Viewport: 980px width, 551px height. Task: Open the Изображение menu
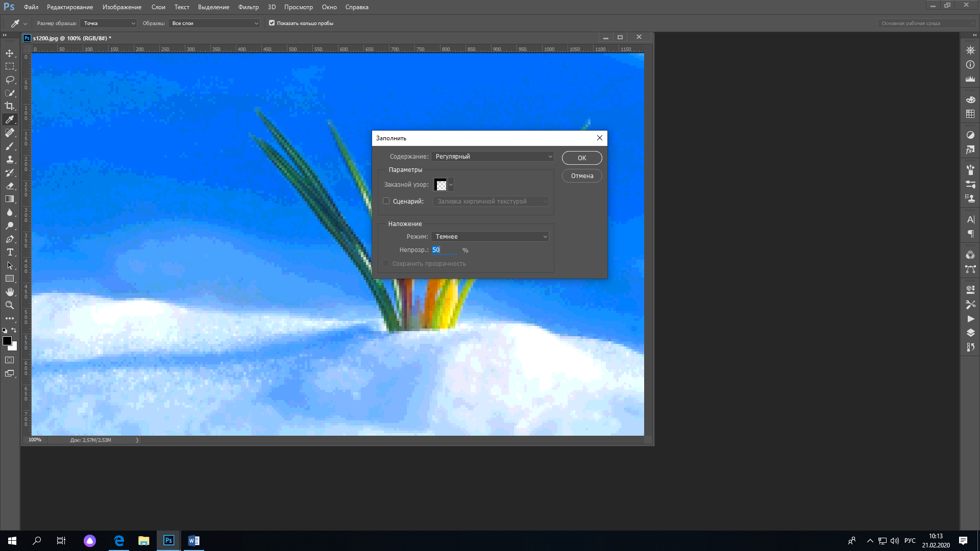tap(121, 7)
